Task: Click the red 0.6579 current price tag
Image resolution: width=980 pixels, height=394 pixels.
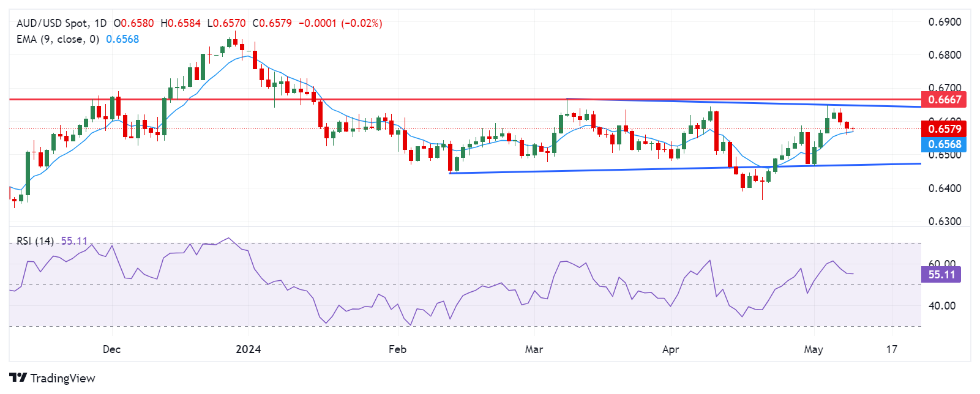Action: pyautogui.click(x=944, y=128)
